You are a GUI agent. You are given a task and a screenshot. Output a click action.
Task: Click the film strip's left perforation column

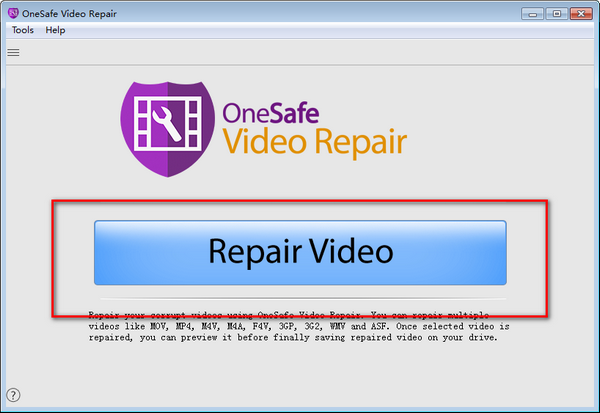tap(142, 124)
